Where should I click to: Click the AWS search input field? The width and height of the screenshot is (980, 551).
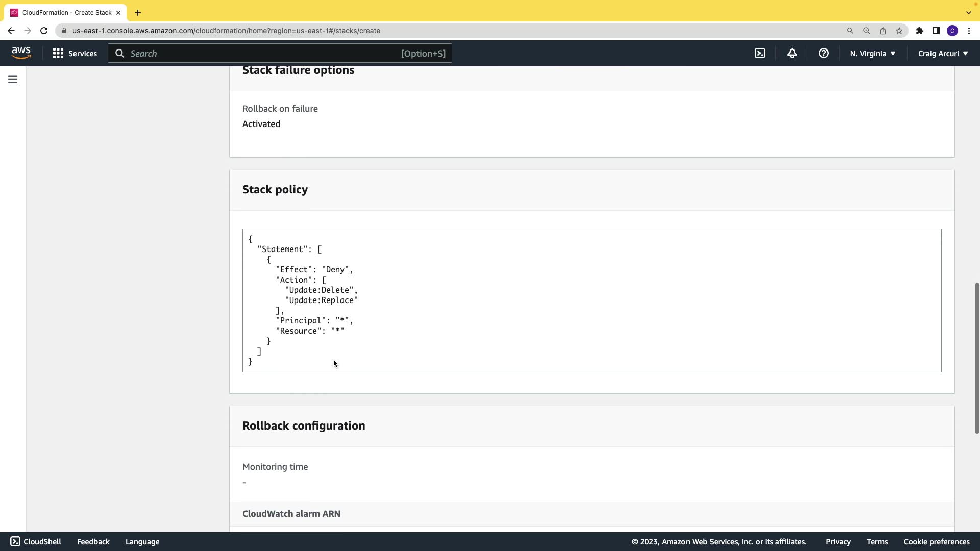265,53
